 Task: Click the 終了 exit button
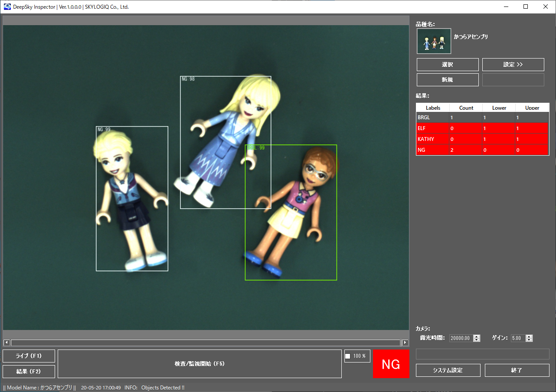[517, 370]
